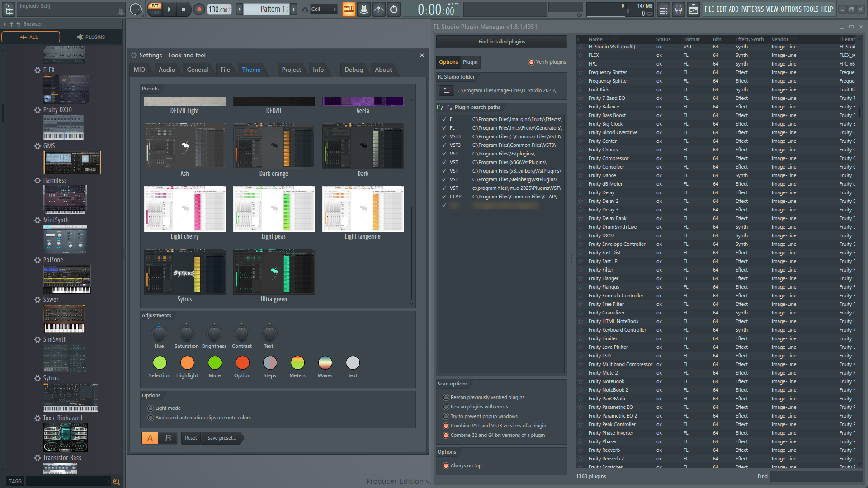This screenshot has height=488, width=868.
Task: Click add search path icon beside Plugin search paths
Action: click(x=440, y=107)
